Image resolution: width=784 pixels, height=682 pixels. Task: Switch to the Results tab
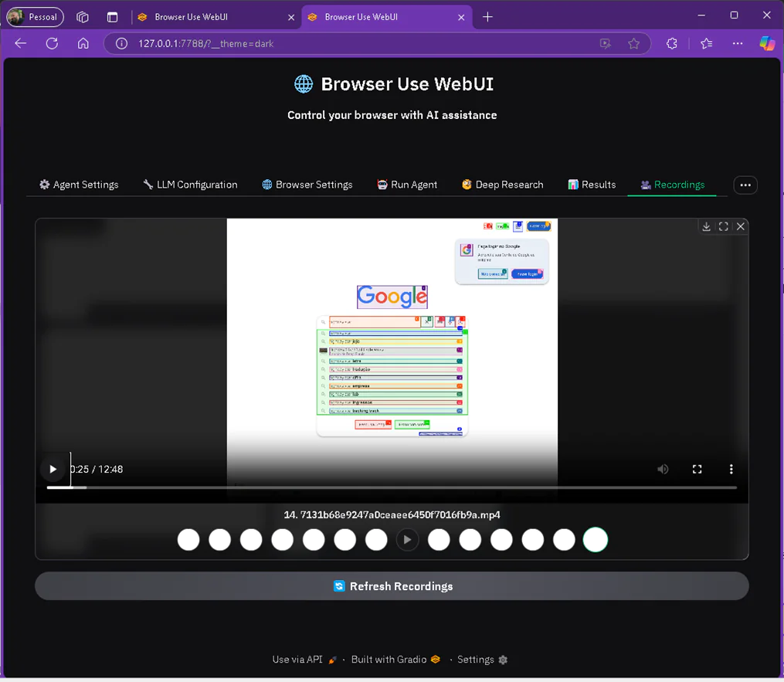592,185
